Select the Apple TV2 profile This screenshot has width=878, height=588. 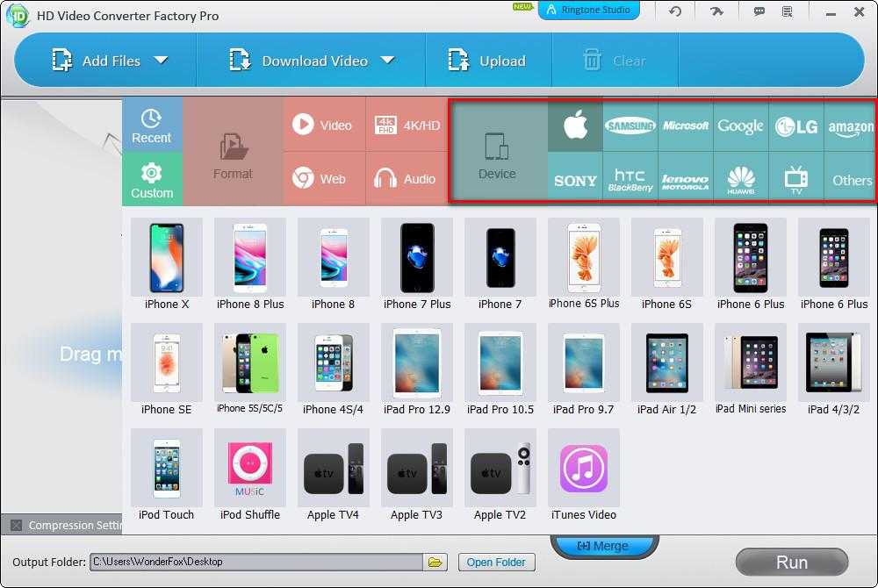[x=500, y=475]
